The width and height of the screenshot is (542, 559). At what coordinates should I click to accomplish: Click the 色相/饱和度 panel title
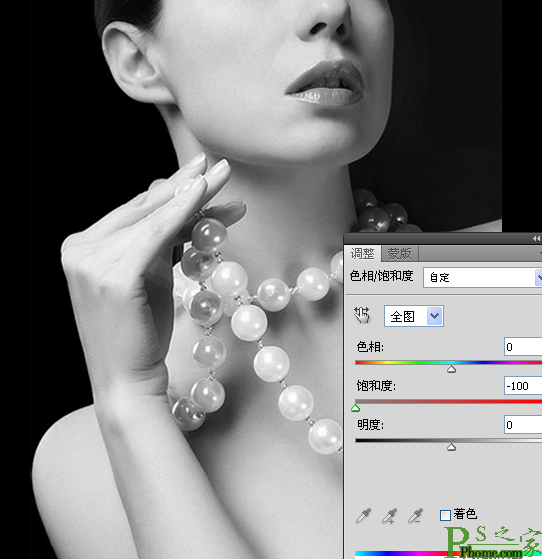382,276
